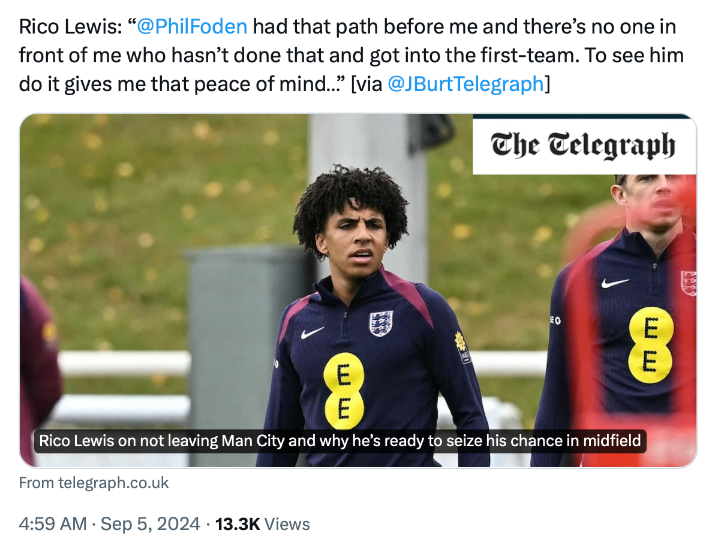Click the daffodil badge on the center player's sleeve
The width and height of the screenshot is (715, 551).
click(460, 345)
